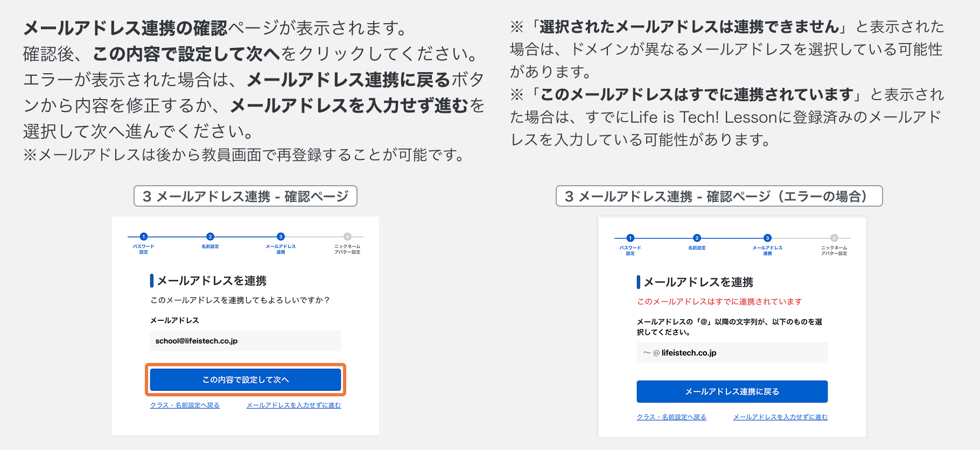Click クラス・名前設定へ戻る link in error page
This screenshot has width=980, height=450.
tap(671, 417)
